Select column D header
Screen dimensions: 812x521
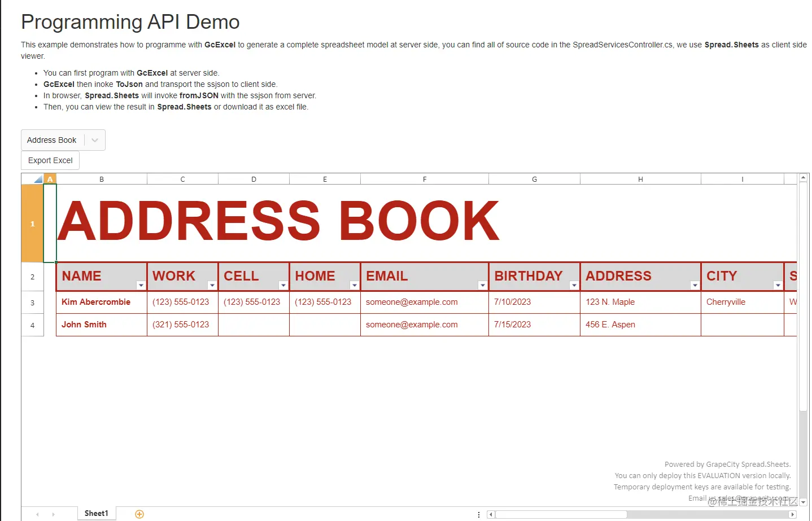(254, 179)
